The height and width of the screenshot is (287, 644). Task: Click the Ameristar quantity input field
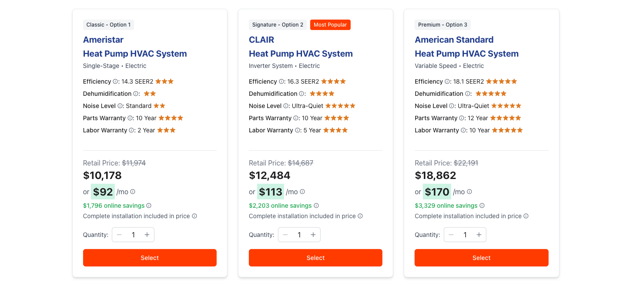click(133, 234)
